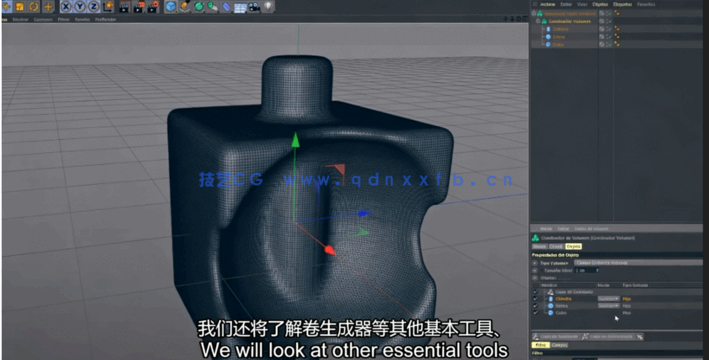Toggle the Z axis lock

pyautogui.click(x=94, y=6)
